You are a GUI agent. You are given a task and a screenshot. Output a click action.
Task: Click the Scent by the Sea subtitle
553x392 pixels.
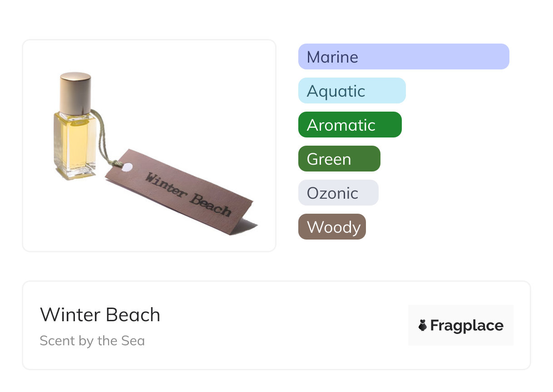point(92,341)
